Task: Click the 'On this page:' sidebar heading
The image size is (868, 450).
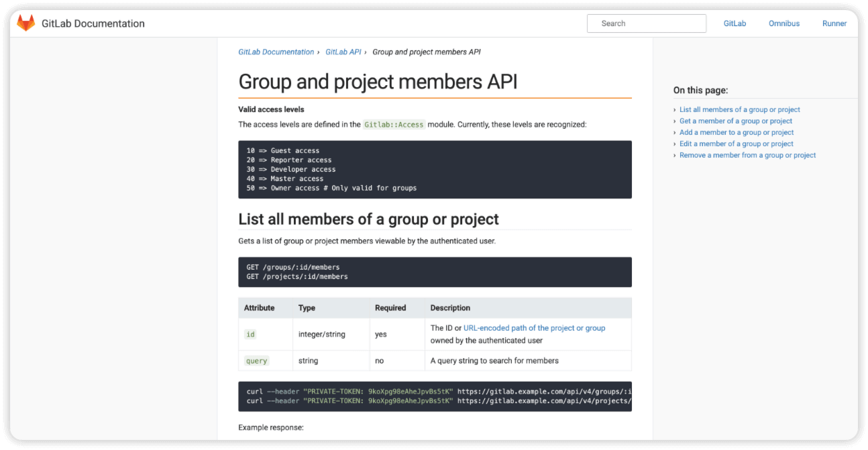Action: point(700,91)
